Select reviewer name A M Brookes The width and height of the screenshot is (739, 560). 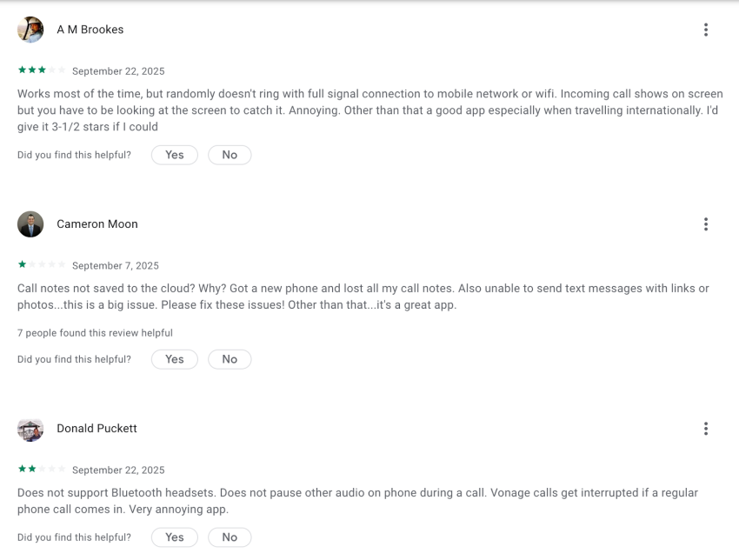[x=90, y=30]
